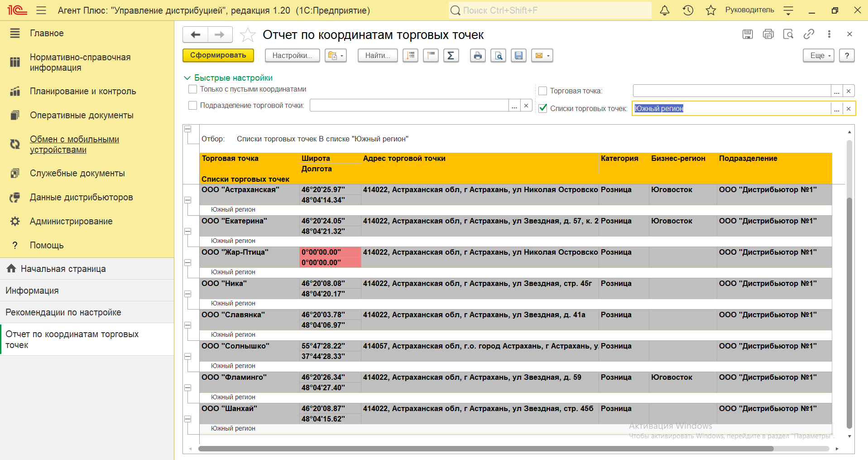Click Найти... button
Image resolution: width=868 pixels, height=460 pixels.
(x=378, y=55)
